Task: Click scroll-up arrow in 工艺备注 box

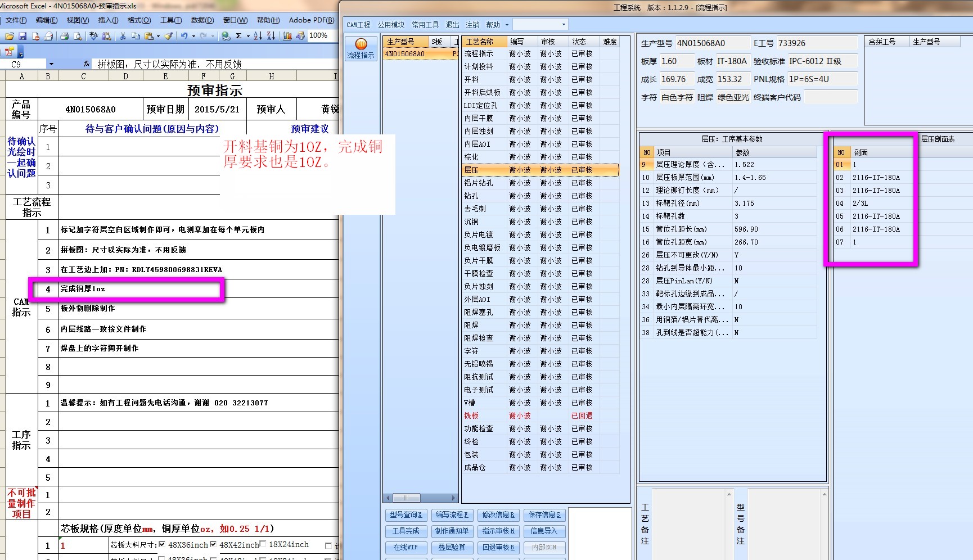Action: [x=729, y=494]
